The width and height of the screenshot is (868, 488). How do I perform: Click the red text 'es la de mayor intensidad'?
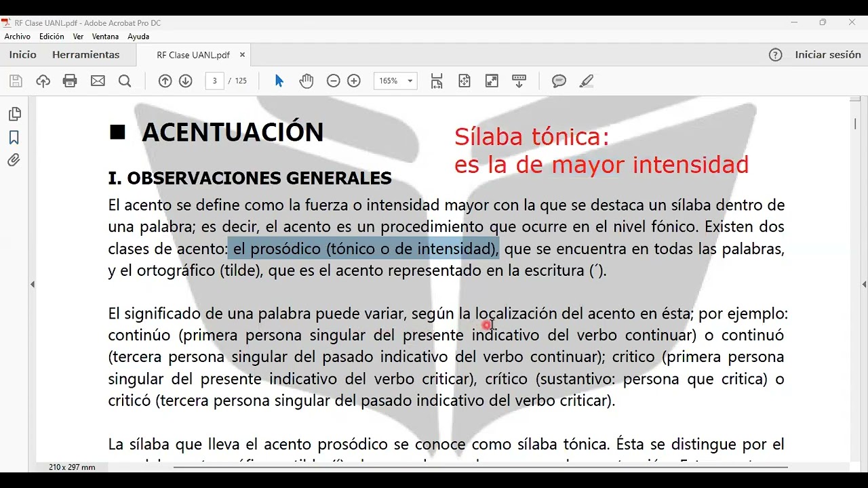click(601, 165)
